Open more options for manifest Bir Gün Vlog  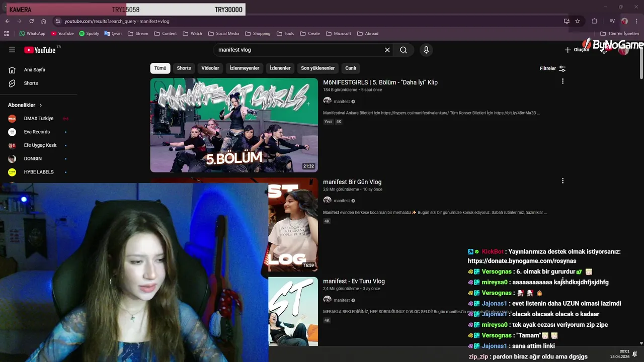tap(562, 180)
